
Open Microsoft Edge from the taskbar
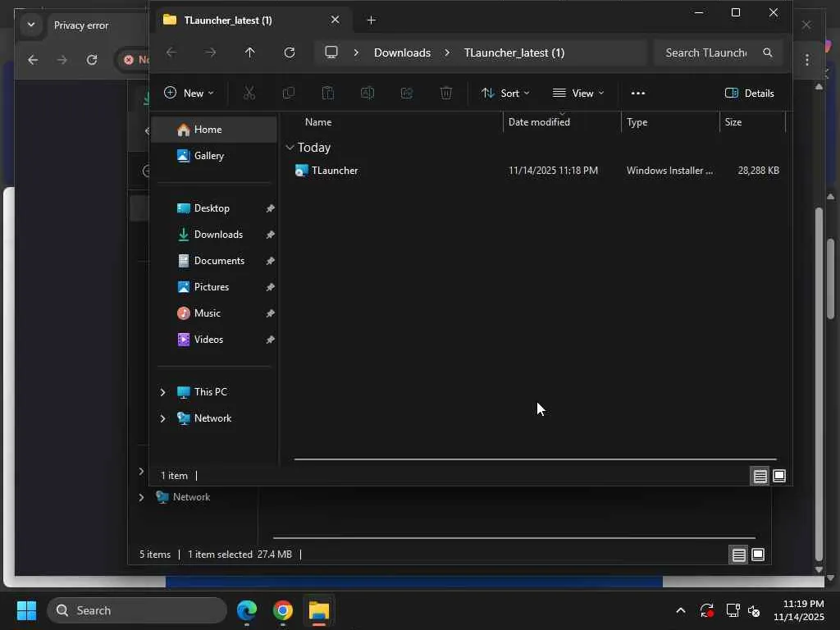pos(247,610)
